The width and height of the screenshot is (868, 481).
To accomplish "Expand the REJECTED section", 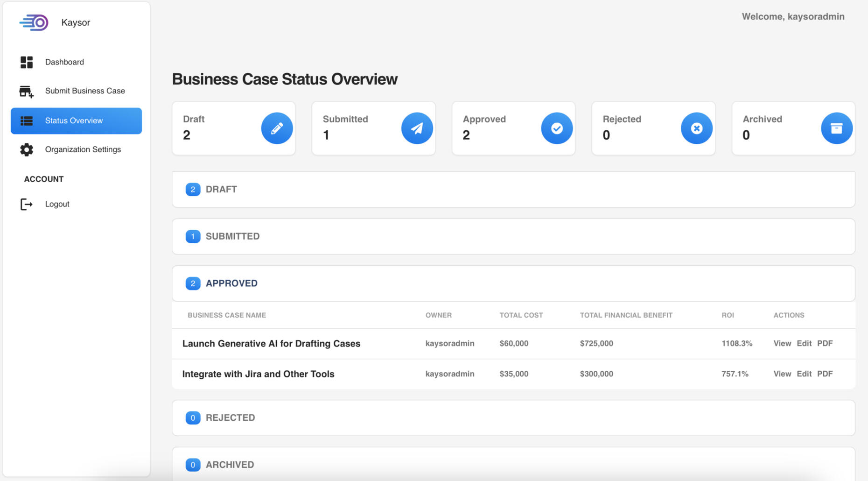I will pos(230,418).
